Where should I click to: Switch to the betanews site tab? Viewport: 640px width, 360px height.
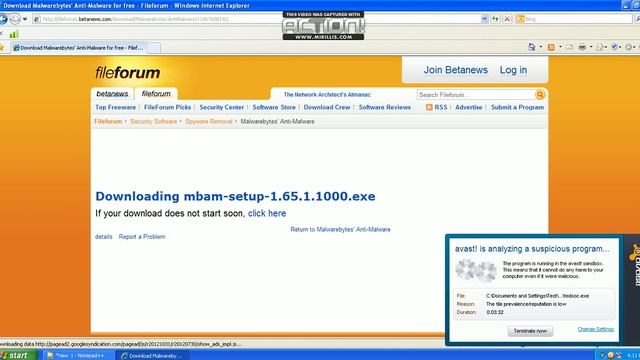pyautogui.click(x=112, y=94)
